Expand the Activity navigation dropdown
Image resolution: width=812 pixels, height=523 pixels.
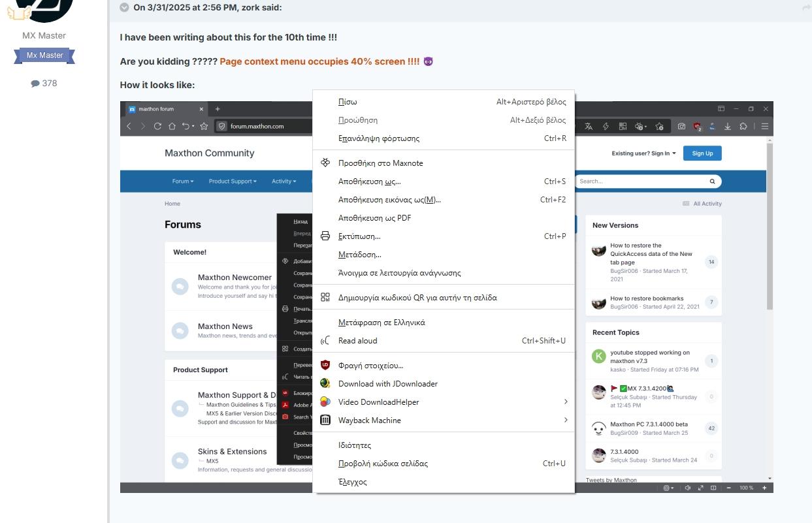coord(284,182)
